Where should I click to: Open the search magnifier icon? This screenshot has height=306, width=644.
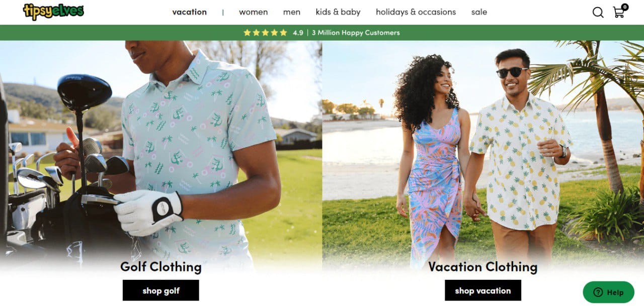598,12
